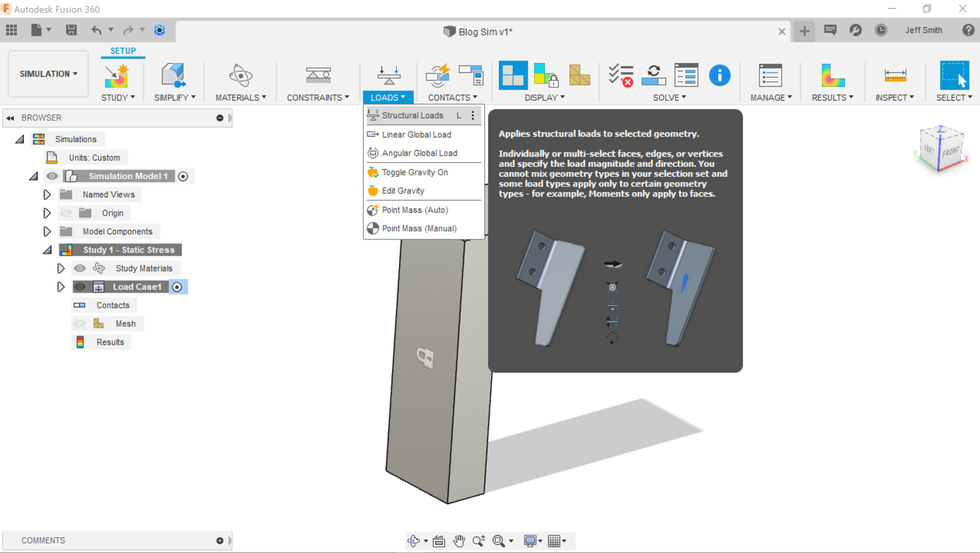Image resolution: width=980 pixels, height=553 pixels.
Task: Collapse the Study 1 - Static Stress node
Action: point(47,250)
